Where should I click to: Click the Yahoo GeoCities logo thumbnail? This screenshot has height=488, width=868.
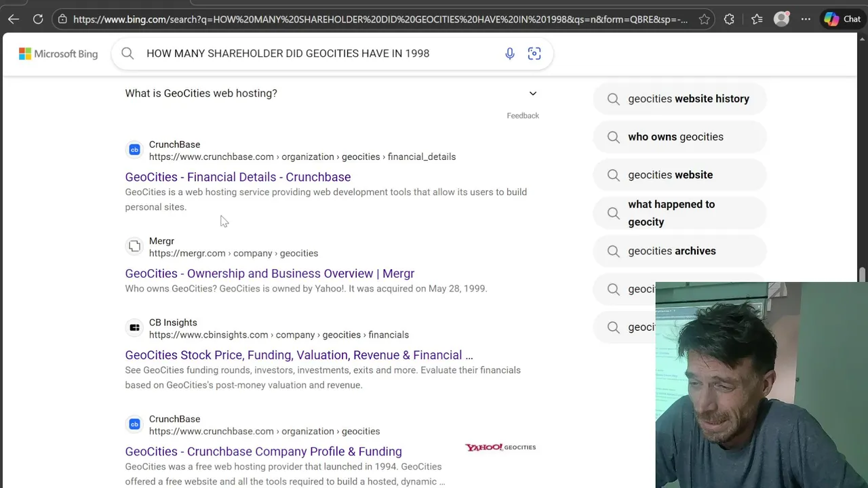[x=500, y=447]
